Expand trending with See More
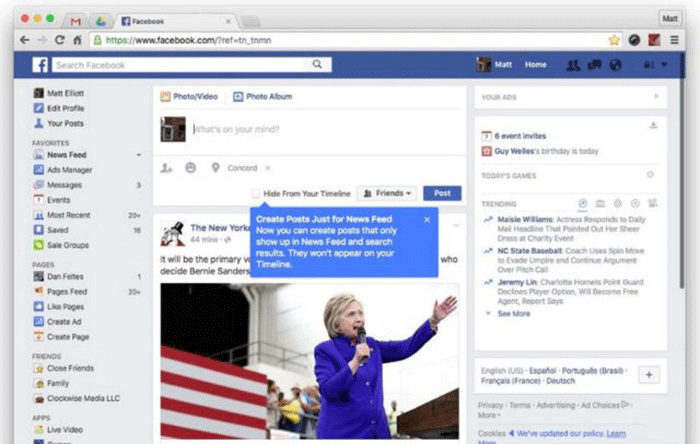This screenshot has width=700, height=444. pos(514,314)
